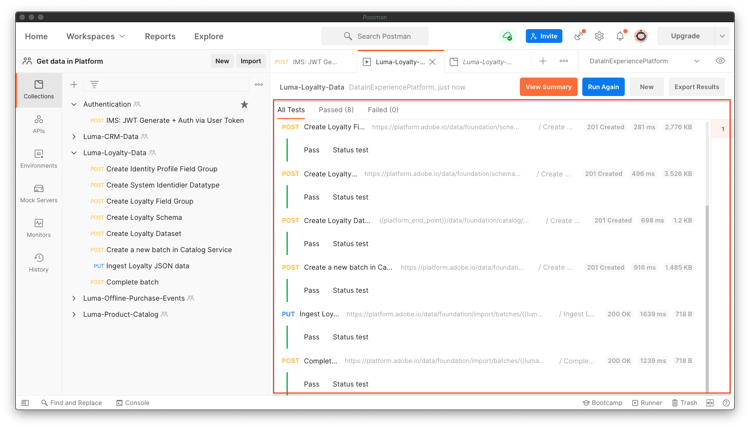Open the notifications bell
The height and width of the screenshot is (429, 750).
point(620,36)
